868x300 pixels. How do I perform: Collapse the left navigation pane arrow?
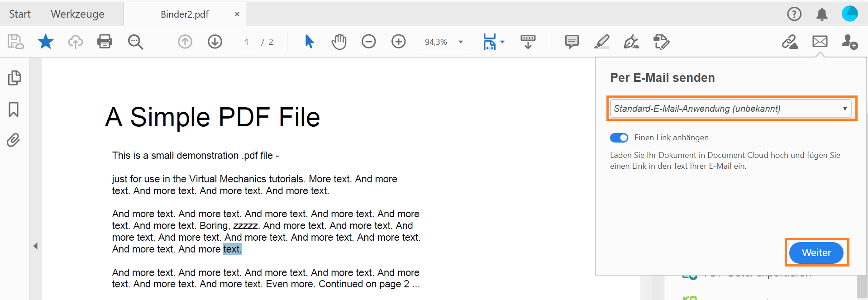pyautogui.click(x=35, y=246)
